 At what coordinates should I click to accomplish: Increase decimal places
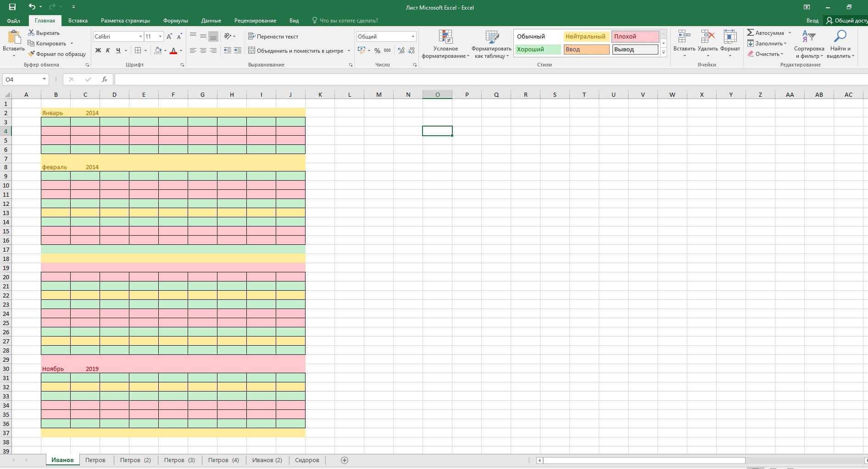[401, 50]
